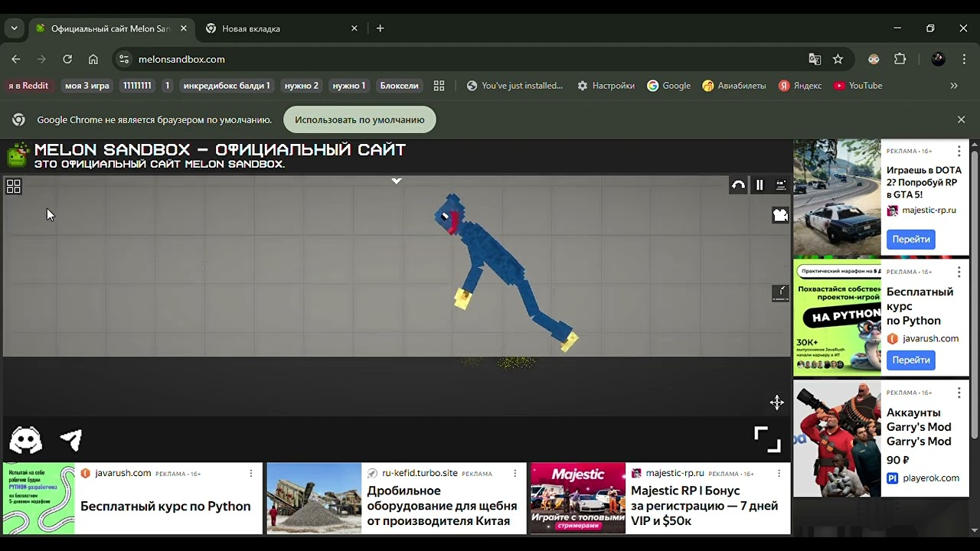Viewport: 980px width, 551px height.
Task: Open the Garry's Mod accounts ad image
Action: pyautogui.click(x=837, y=439)
